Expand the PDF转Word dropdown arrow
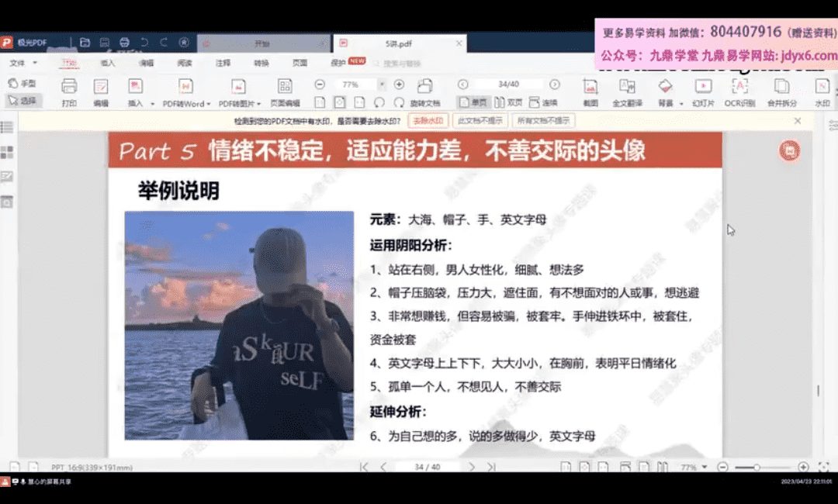838x504 pixels. tap(208, 103)
